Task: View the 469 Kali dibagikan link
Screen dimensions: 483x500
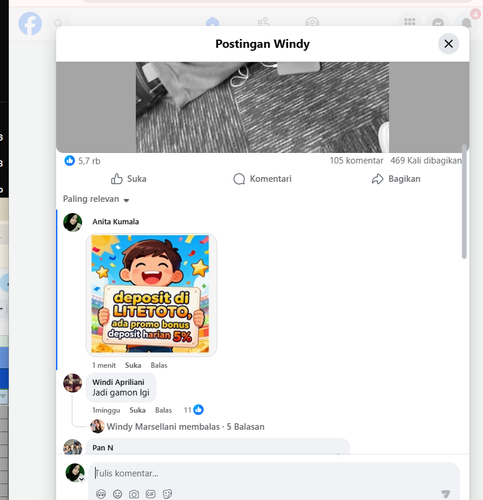Action: click(x=426, y=161)
